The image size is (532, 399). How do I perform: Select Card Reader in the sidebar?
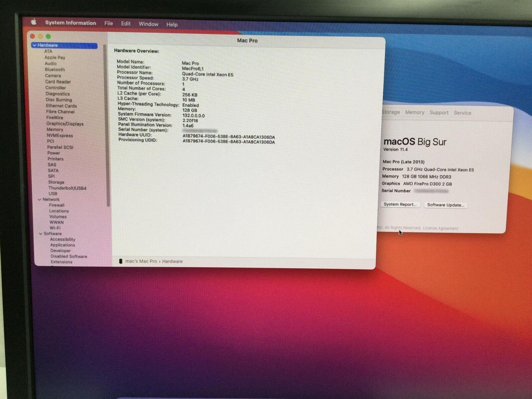point(58,81)
